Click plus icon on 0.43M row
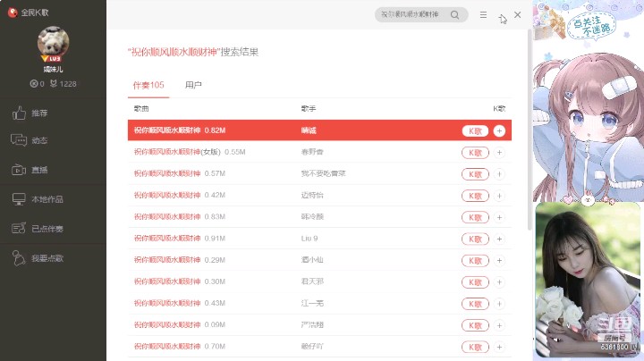Viewport: 644px width, 361px height. point(499,304)
